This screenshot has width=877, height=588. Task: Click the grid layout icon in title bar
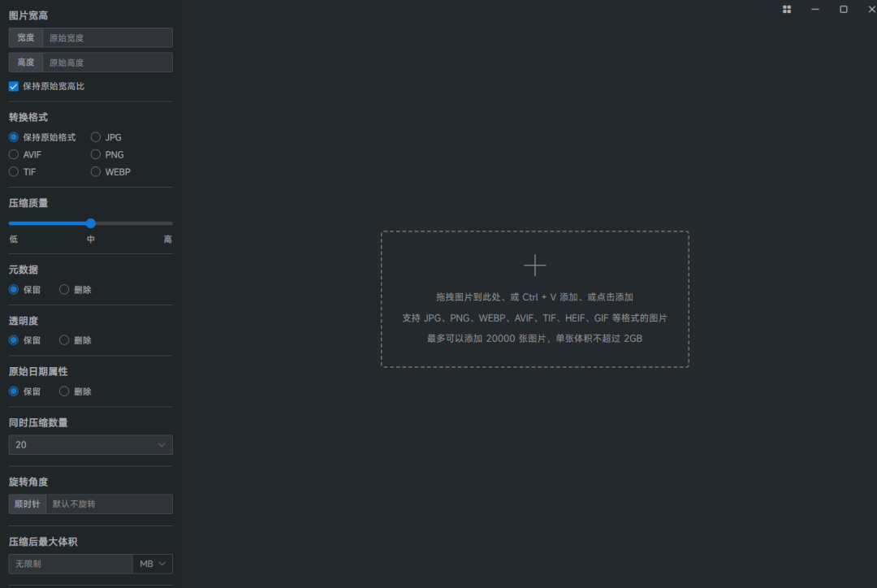(786, 10)
